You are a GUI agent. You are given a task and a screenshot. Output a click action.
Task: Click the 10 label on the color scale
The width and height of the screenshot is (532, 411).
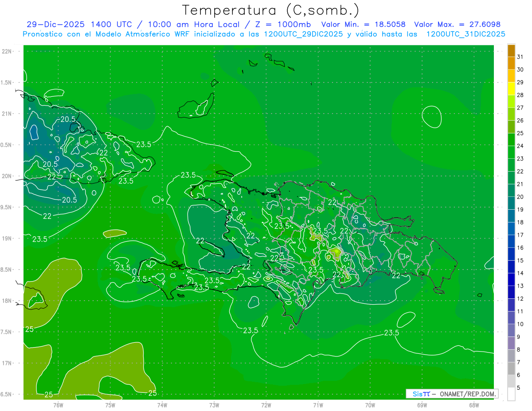(x=520, y=324)
